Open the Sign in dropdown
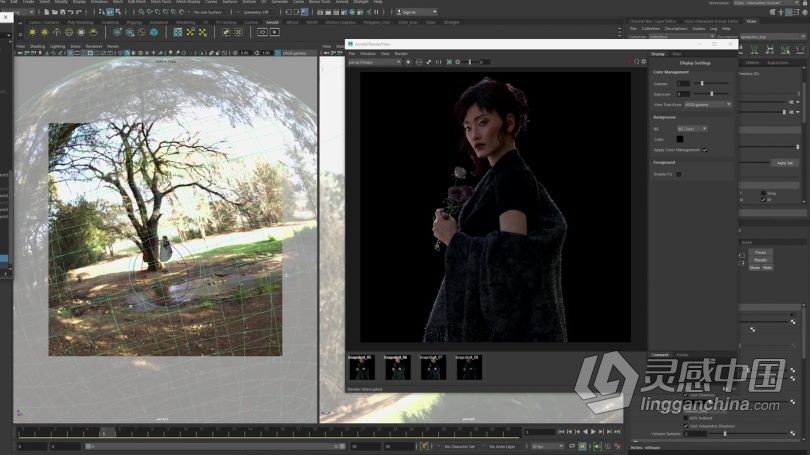This screenshot has width=810, height=455. click(x=417, y=12)
